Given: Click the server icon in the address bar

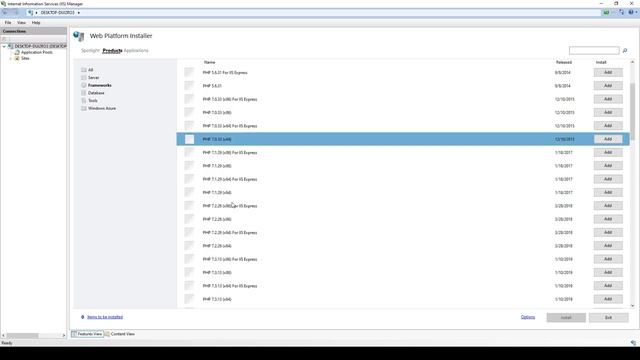Looking at the screenshot, I should tap(30, 13).
